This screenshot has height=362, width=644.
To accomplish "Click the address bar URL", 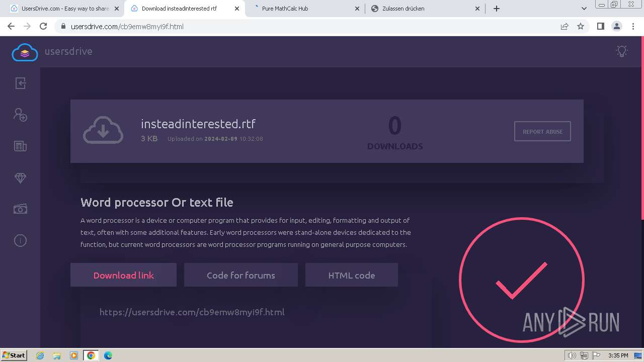I will 126,27.
